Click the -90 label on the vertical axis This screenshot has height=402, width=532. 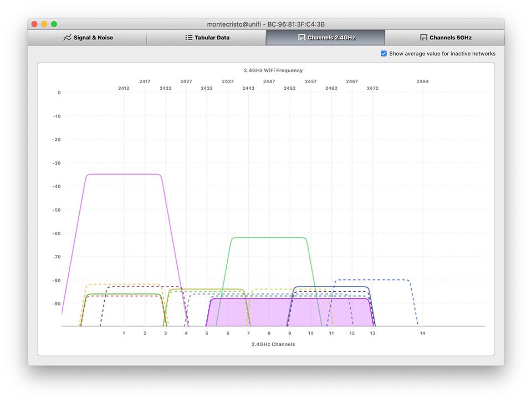click(57, 304)
